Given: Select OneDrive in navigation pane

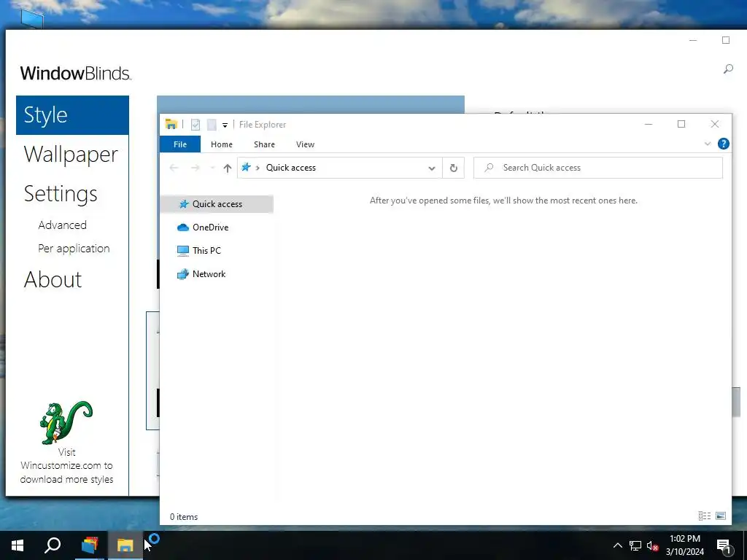Looking at the screenshot, I should click(210, 227).
